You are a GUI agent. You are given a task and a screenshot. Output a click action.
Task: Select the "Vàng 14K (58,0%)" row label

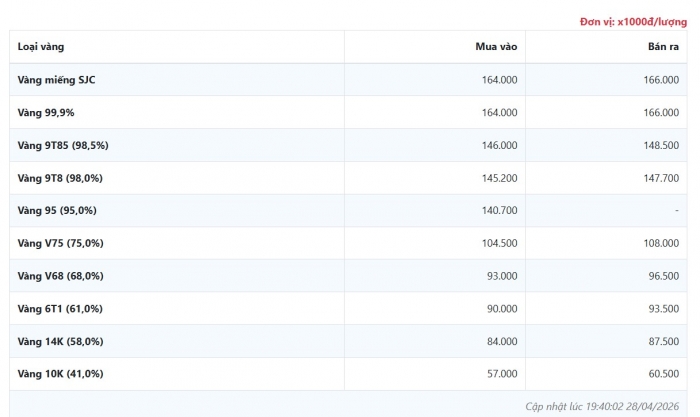click(x=60, y=341)
